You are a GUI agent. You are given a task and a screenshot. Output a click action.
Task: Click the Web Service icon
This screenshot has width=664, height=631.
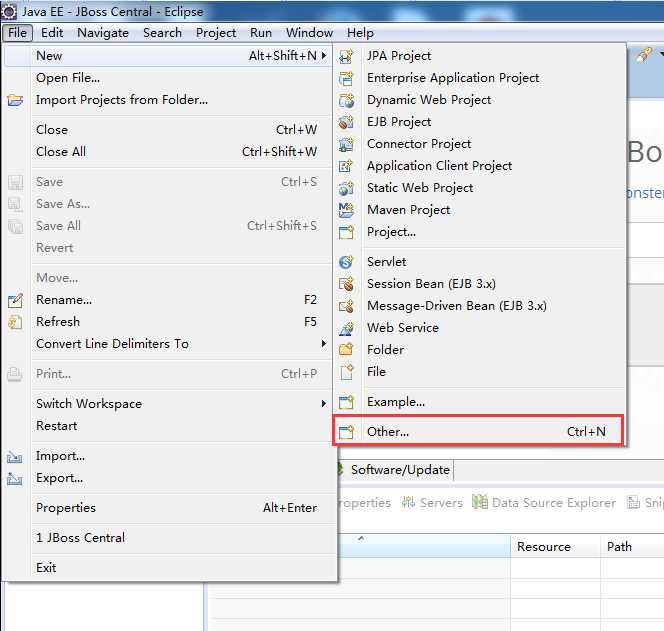346,328
